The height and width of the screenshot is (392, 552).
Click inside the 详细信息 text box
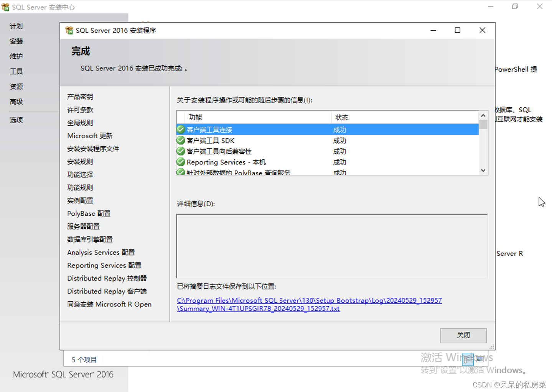(332, 246)
